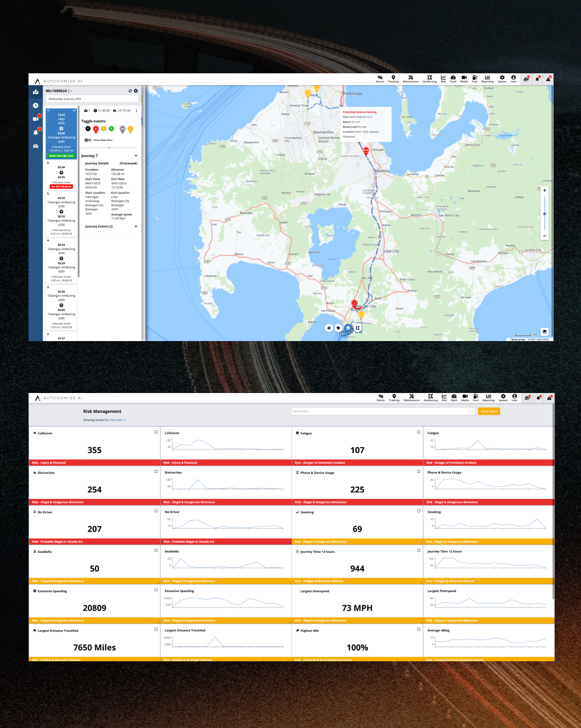The width and height of the screenshot is (581, 728).
Task: Expand the Smoking count card
Action: coord(419,511)
